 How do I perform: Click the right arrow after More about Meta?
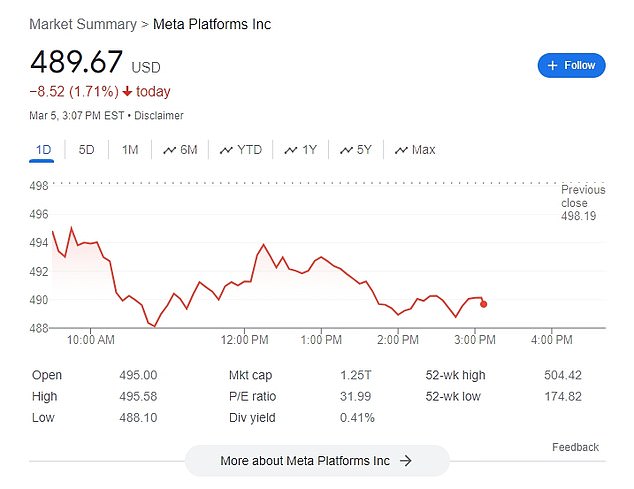406,461
